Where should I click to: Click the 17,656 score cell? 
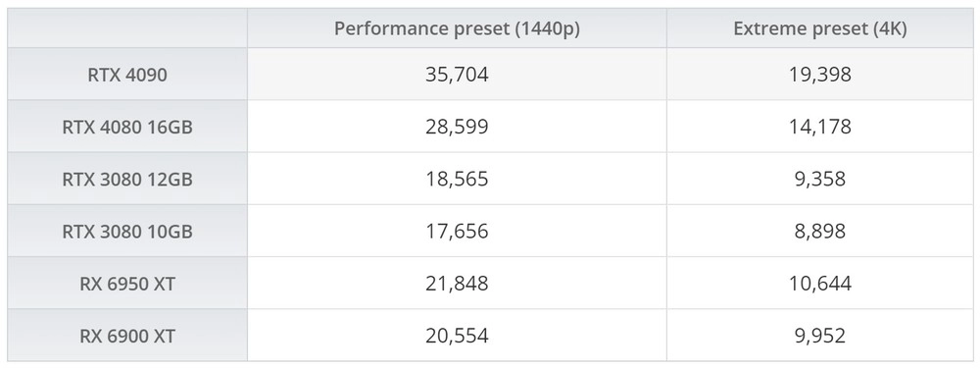pyautogui.click(x=457, y=231)
